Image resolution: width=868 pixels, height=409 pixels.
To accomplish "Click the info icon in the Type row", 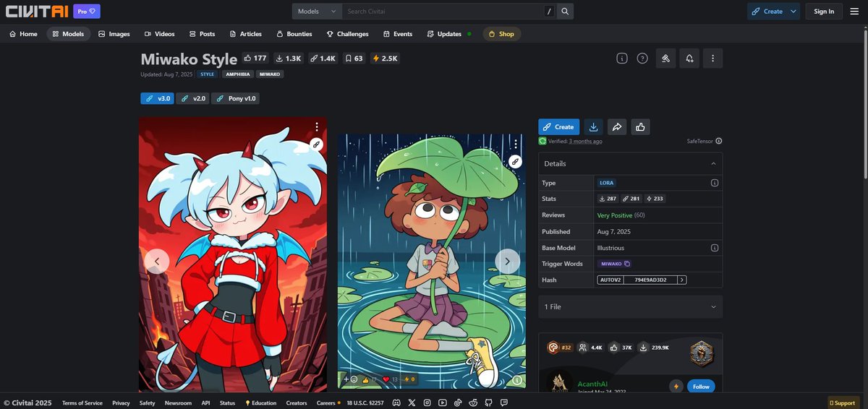I will tap(715, 183).
